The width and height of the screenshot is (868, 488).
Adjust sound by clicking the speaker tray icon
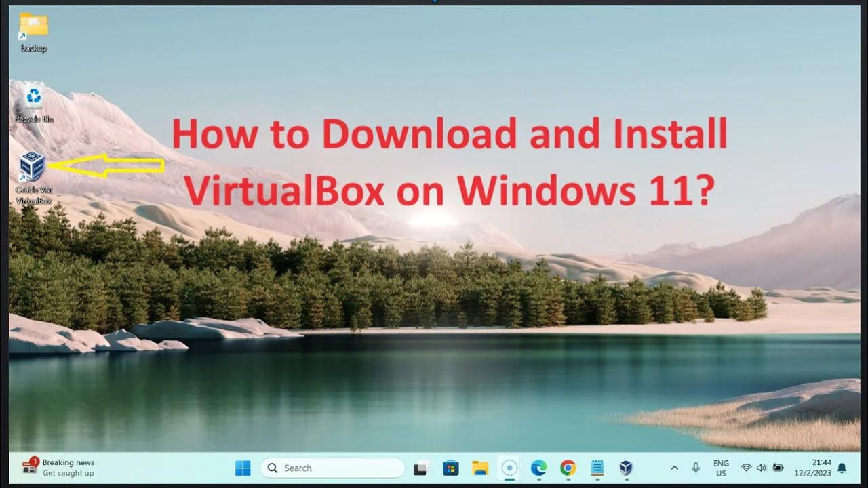[x=760, y=468]
